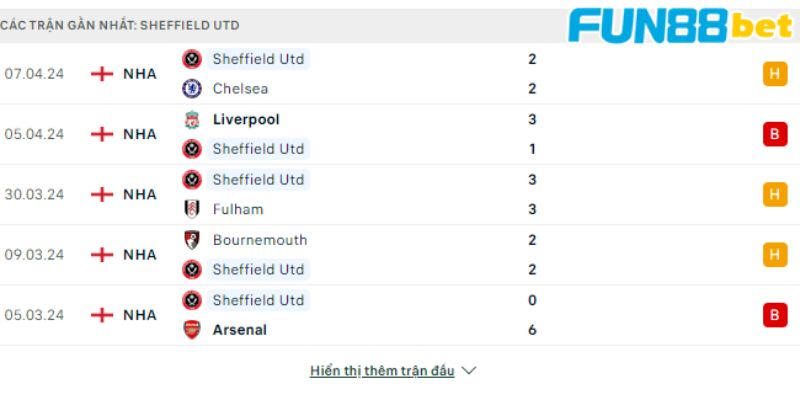Viewport: 800px width, 400px height.
Task: Click the H draw badge for Chelsea match
Action: coord(775,74)
